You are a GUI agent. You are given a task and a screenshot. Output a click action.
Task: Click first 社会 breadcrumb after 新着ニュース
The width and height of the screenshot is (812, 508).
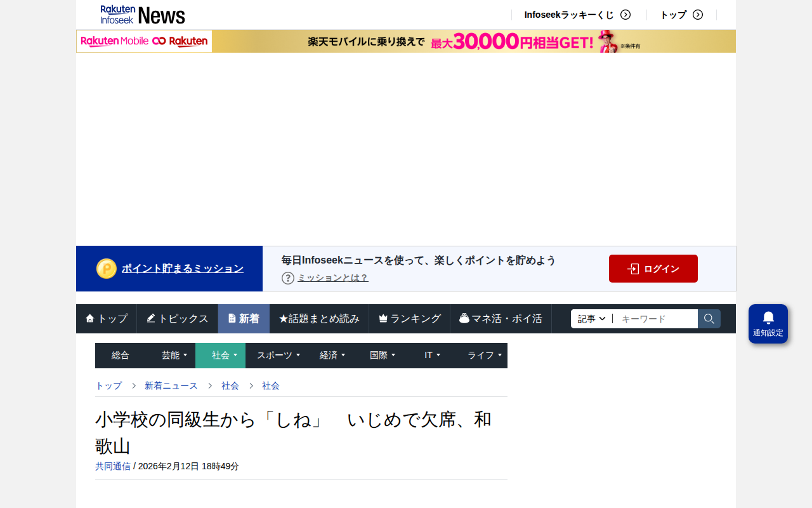(230, 385)
